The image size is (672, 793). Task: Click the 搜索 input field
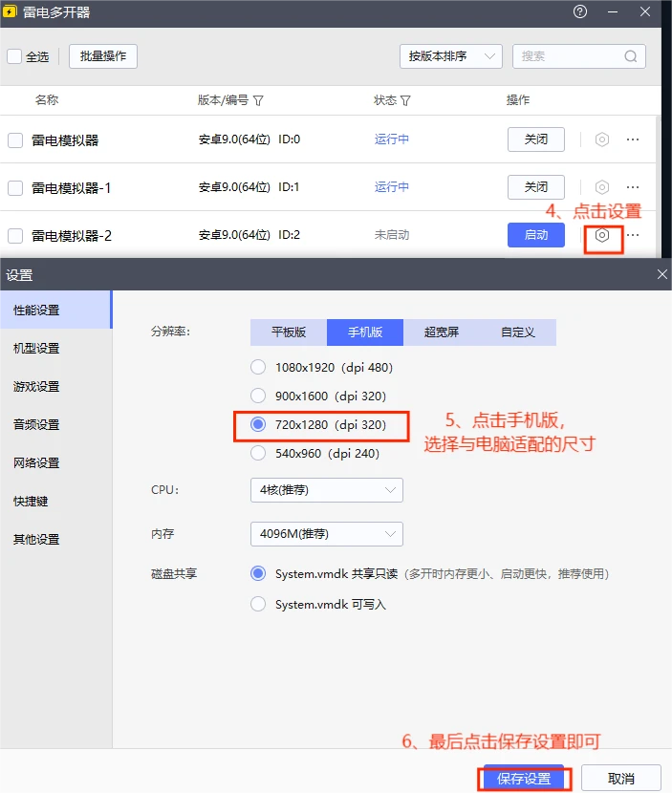pyautogui.click(x=569, y=56)
